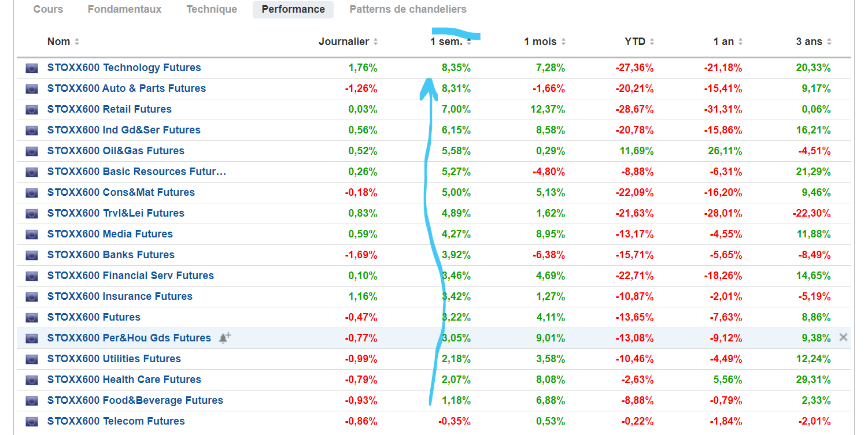
Task: Open the STOXX600 Health Care Futures link
Action: tap(124, 380)
